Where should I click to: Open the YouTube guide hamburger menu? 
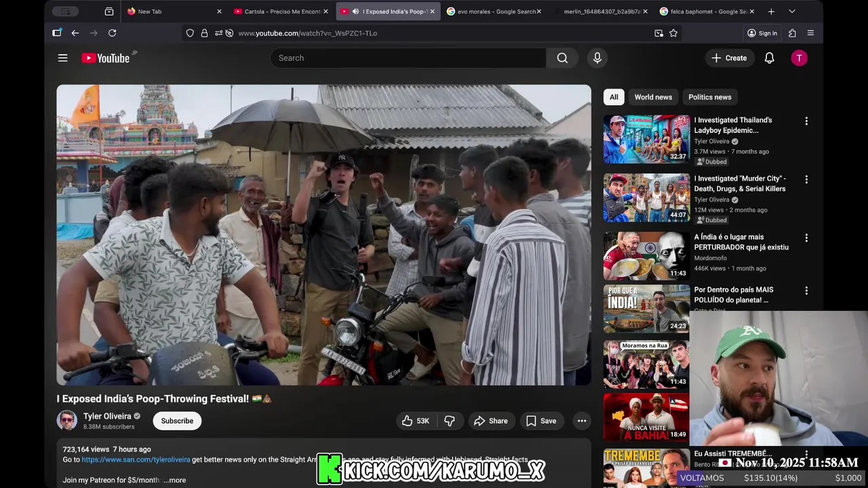62,58
